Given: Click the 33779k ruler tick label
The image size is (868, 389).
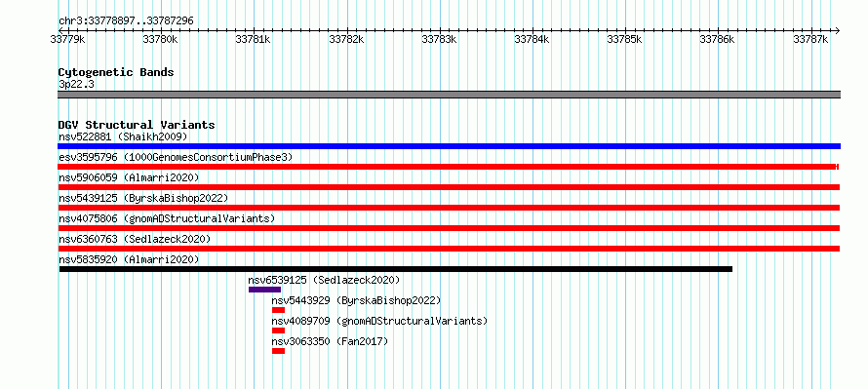Looking at the screenshot, I should point(67,39).
